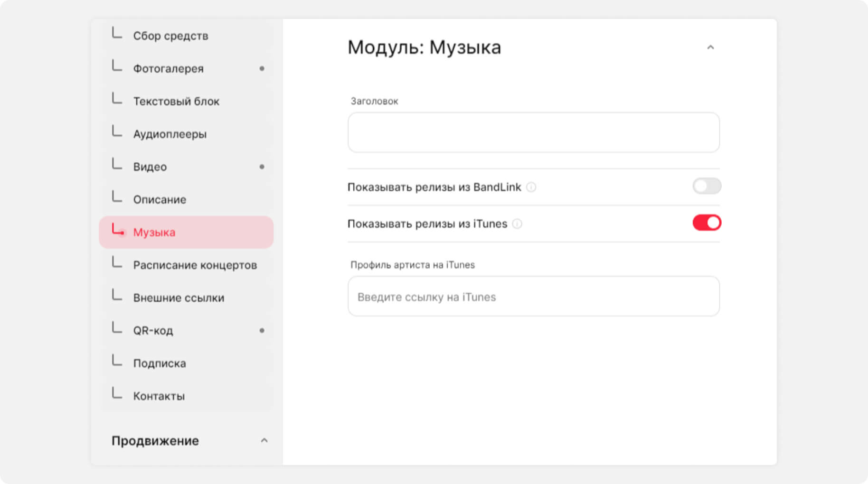Screen dimensions: 868x484
Task: Select Описание in the sidebar
Action: tap(160, 200)
